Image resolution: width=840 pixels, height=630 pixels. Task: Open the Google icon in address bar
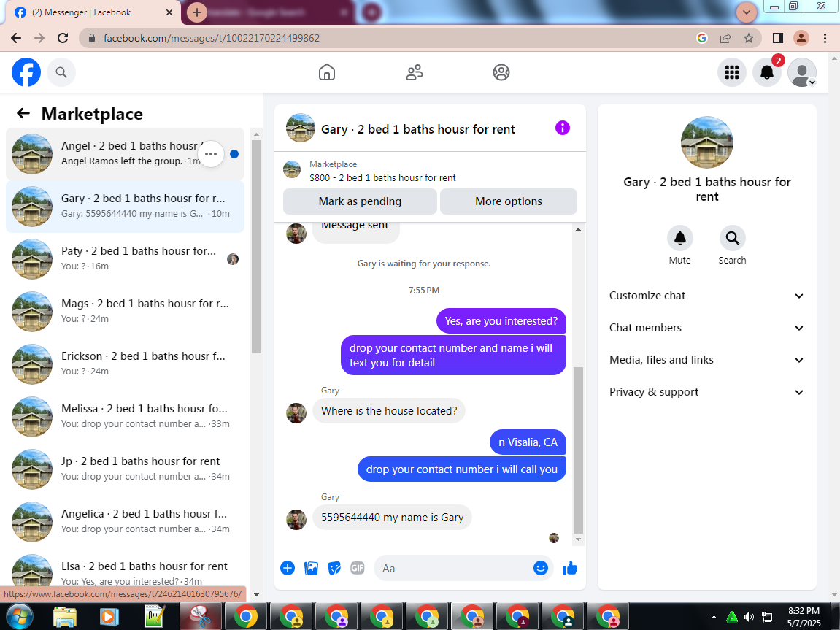(702, 38)
